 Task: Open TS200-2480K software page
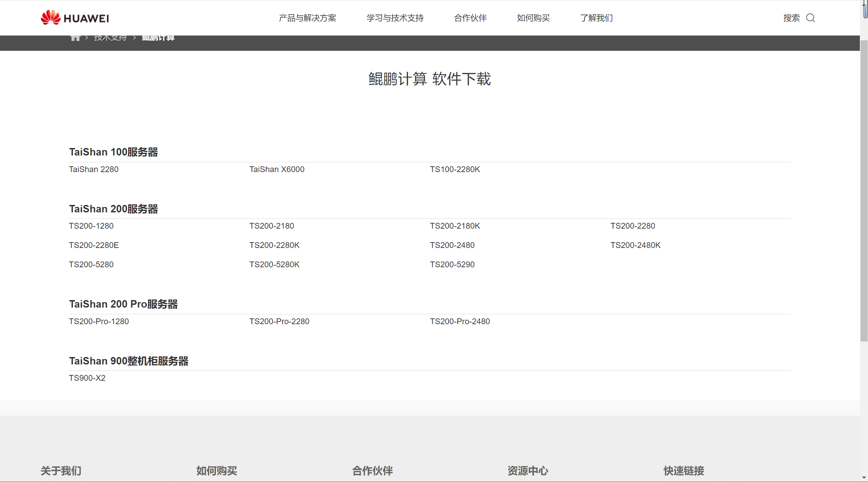click(x=635, y=245)
